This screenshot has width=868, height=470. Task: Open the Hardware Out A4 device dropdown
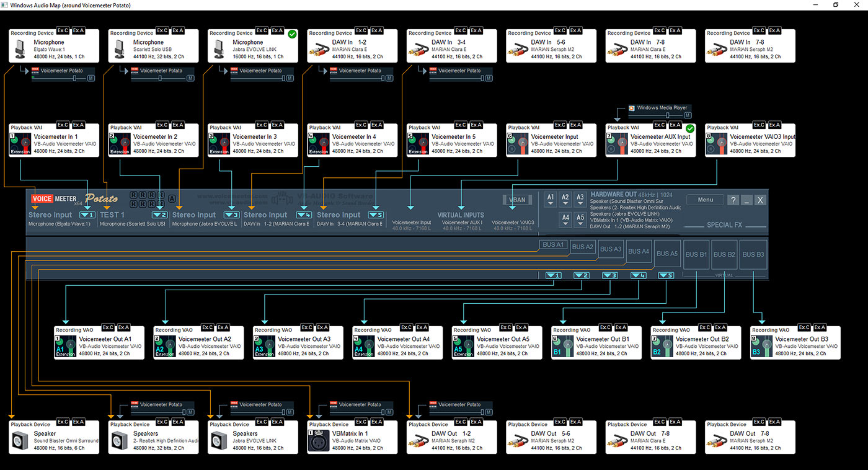(x=565, y=219)
